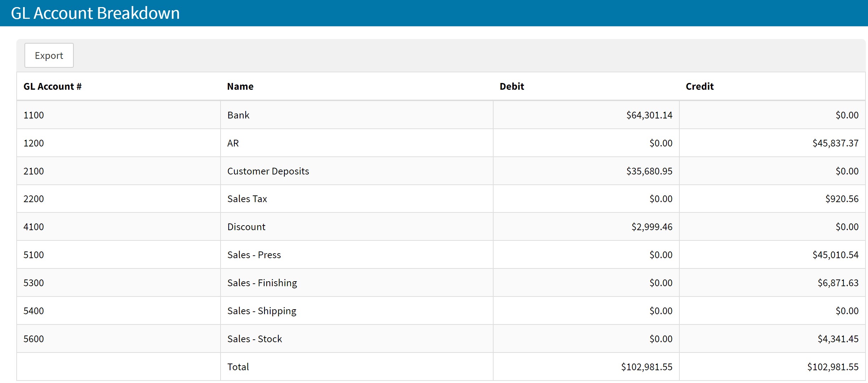The image size is (868, 383).
Task: Click Sales Tax credit $920.56
Action: 841,199
